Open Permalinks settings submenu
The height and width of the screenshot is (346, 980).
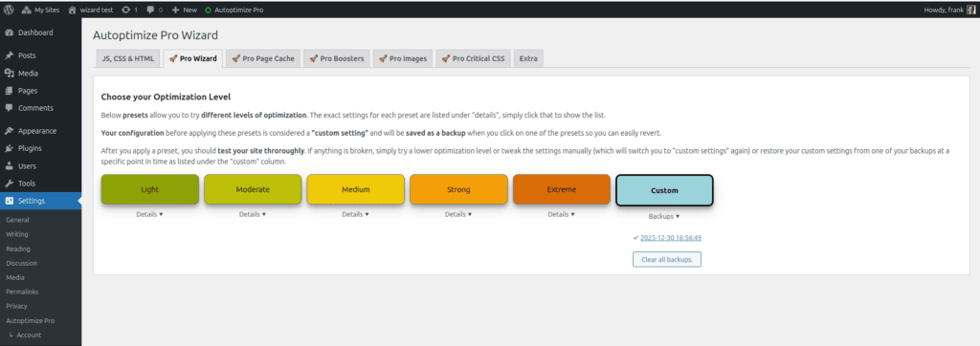tap(21, 292)
